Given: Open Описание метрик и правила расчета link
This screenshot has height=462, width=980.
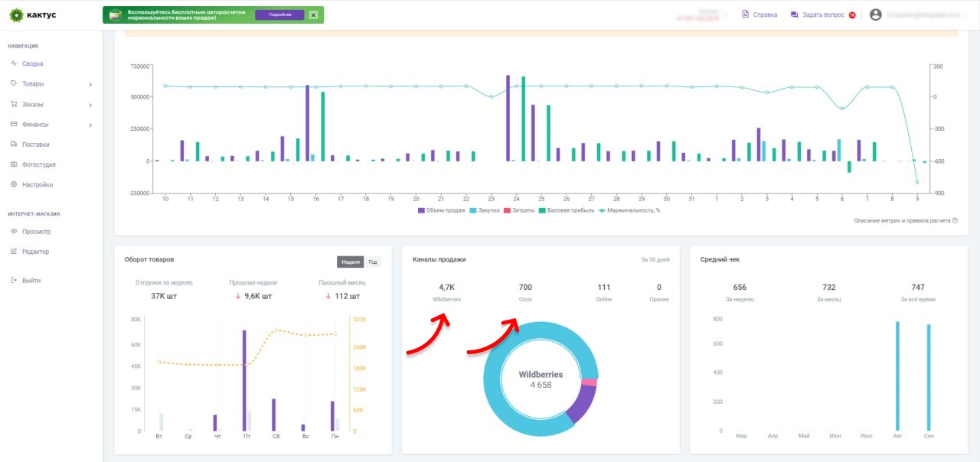Looking at the screenshot, I should (902, 220).
